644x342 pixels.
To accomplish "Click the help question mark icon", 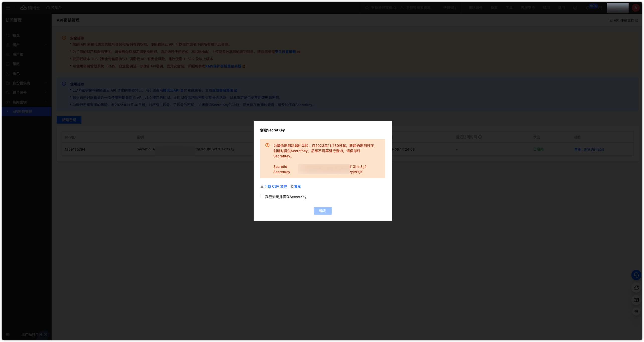I will 575,8.
